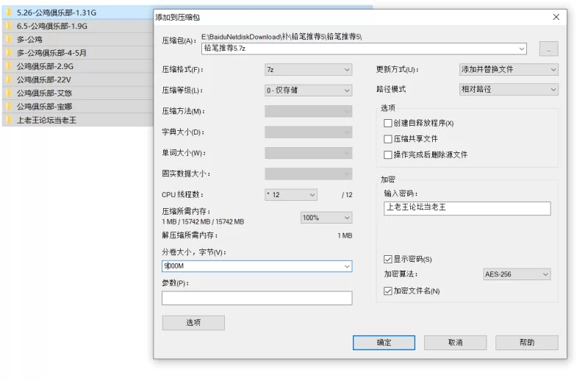Click the browse button beside archive name
The width and height of the screenshot is (588, 381).
(548, 49)
